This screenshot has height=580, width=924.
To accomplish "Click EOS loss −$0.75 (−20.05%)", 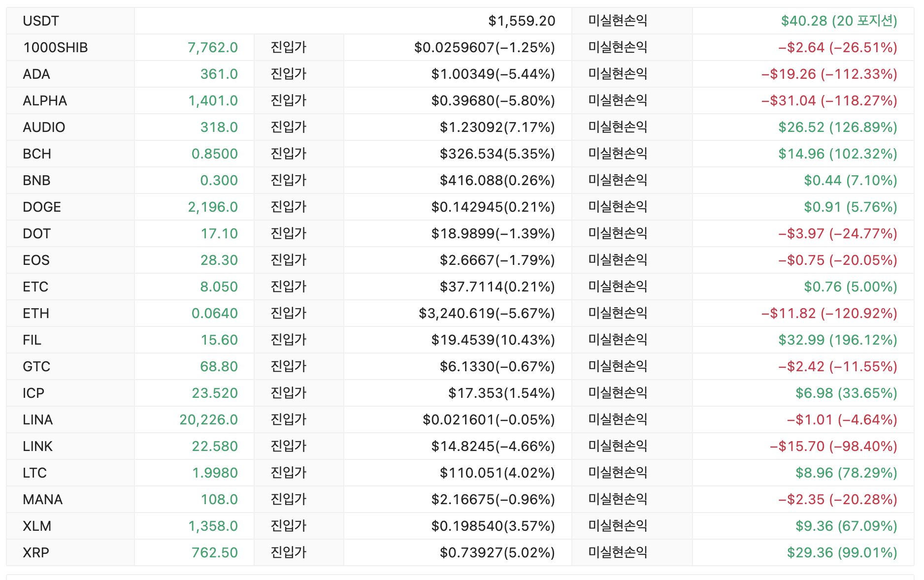I will point(837,260).
